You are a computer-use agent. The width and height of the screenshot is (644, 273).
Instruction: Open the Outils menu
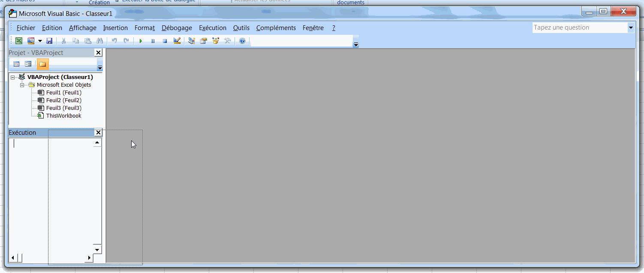[x=241, y=28]
